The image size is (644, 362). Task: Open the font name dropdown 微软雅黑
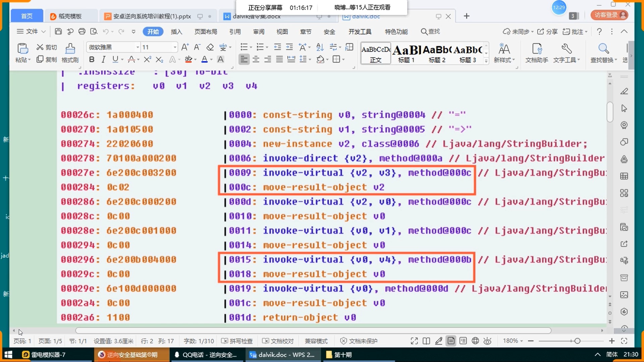pyautogui.click(x=138, y=47)
